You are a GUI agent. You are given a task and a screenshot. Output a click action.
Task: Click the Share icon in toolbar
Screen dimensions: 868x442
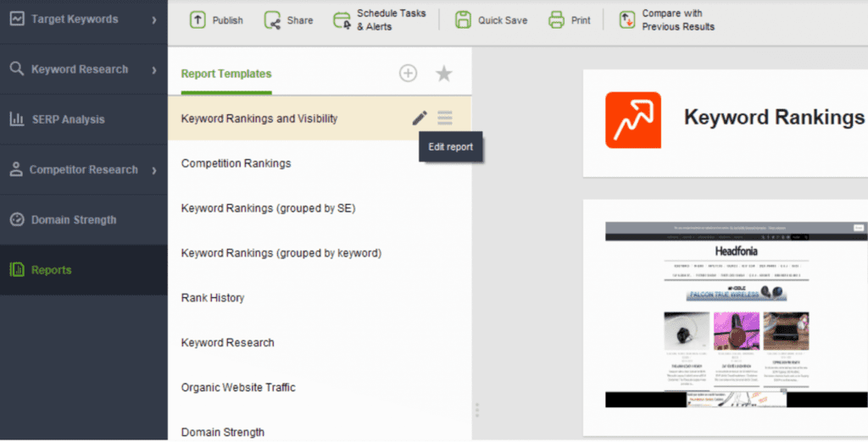point(272,20)
